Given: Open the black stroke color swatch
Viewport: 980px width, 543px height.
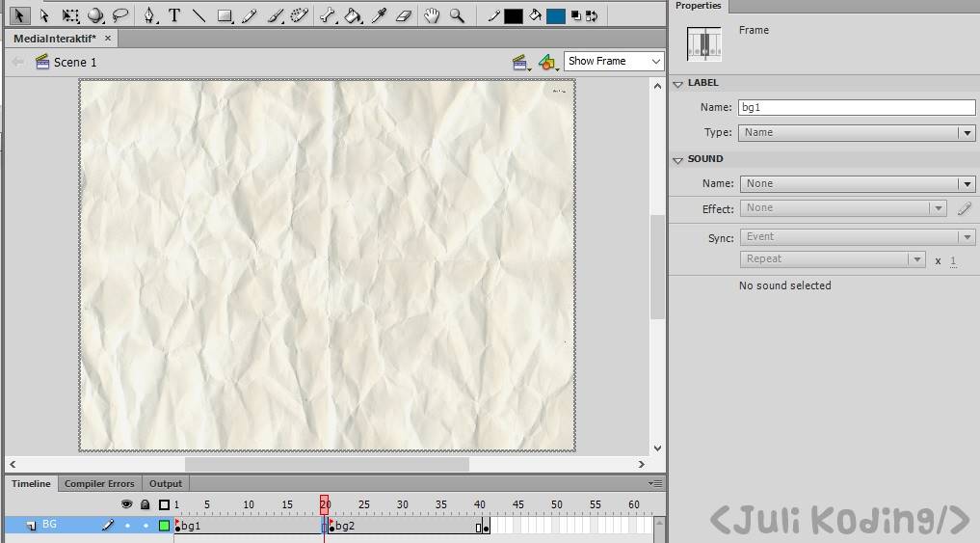Looking at the screenshot, I should (513, 15).
